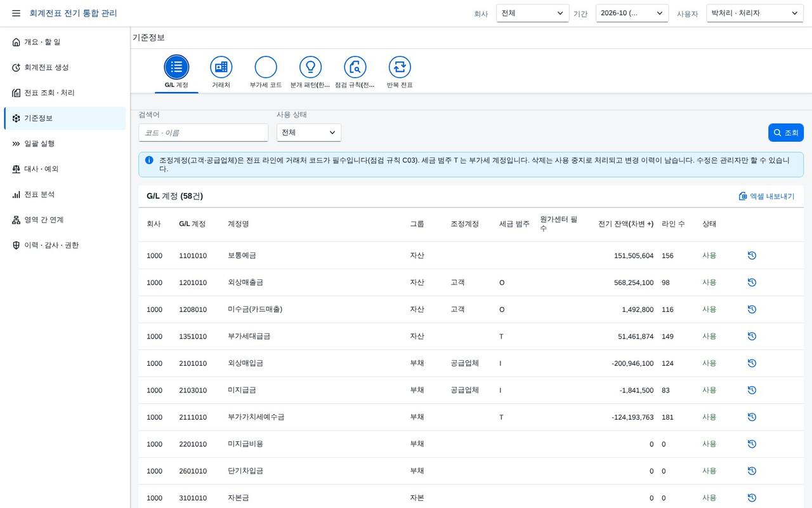Select the G/L 계정 tab
Viewport: 812px width, 508px height.
[176, 72]
